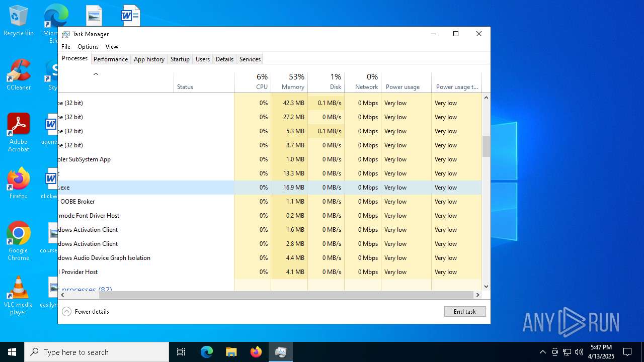
Task: Open the Recycle Bin desktop icon
Action: pyautogui.click(x=19, y=21)
